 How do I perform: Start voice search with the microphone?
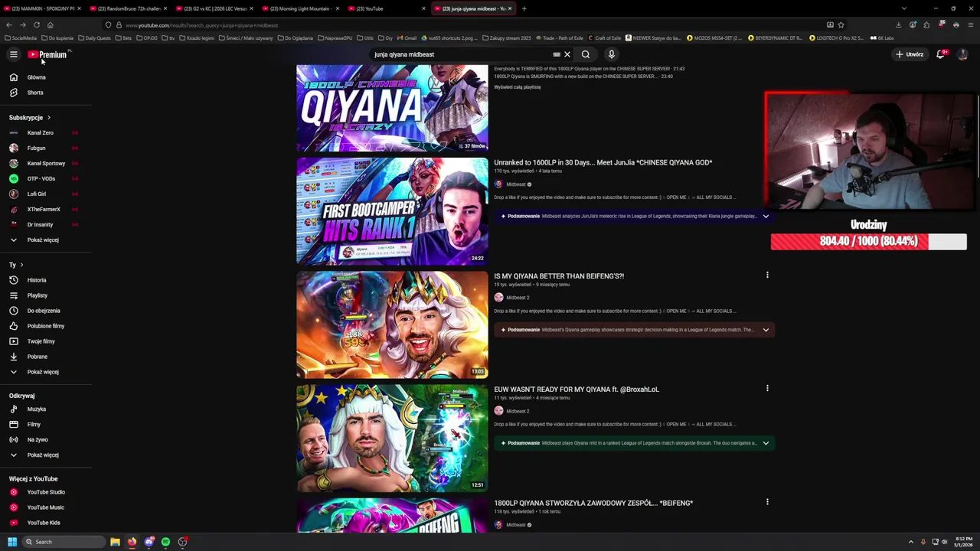coord(611,54)
